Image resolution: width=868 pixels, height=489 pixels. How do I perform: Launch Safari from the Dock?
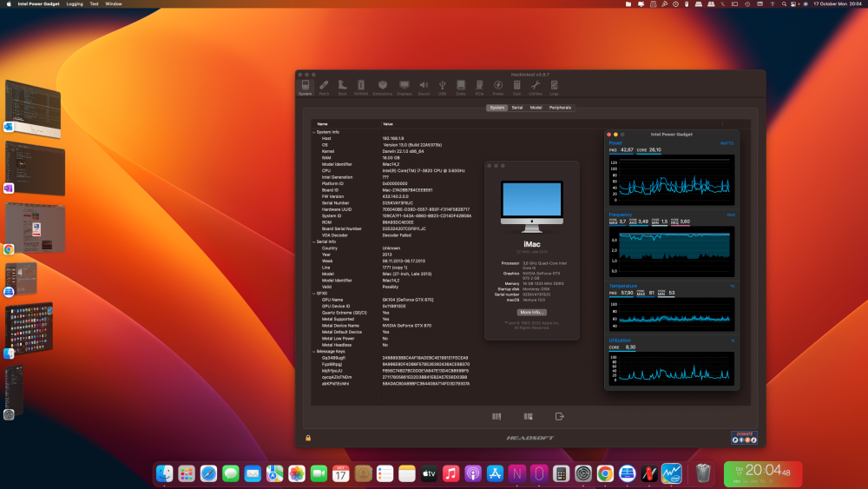point(208,473)
